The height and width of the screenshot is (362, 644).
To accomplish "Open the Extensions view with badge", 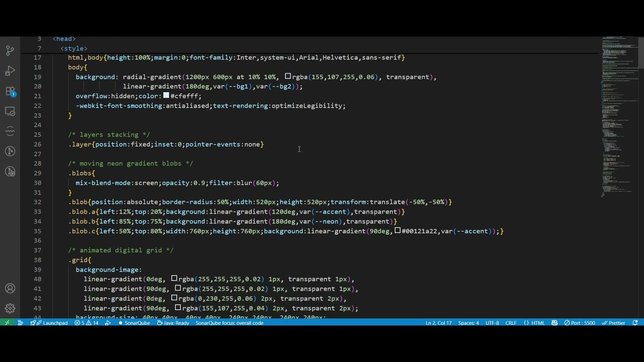I will [x=10, y=91].
